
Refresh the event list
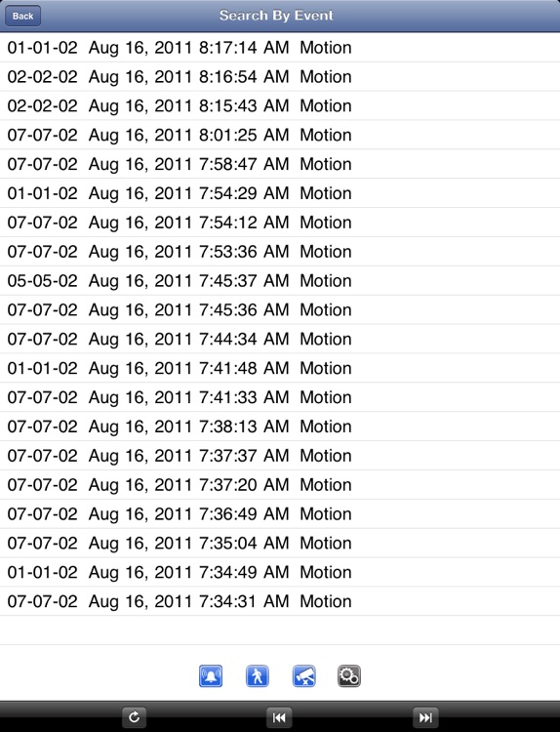pos(134,717)
